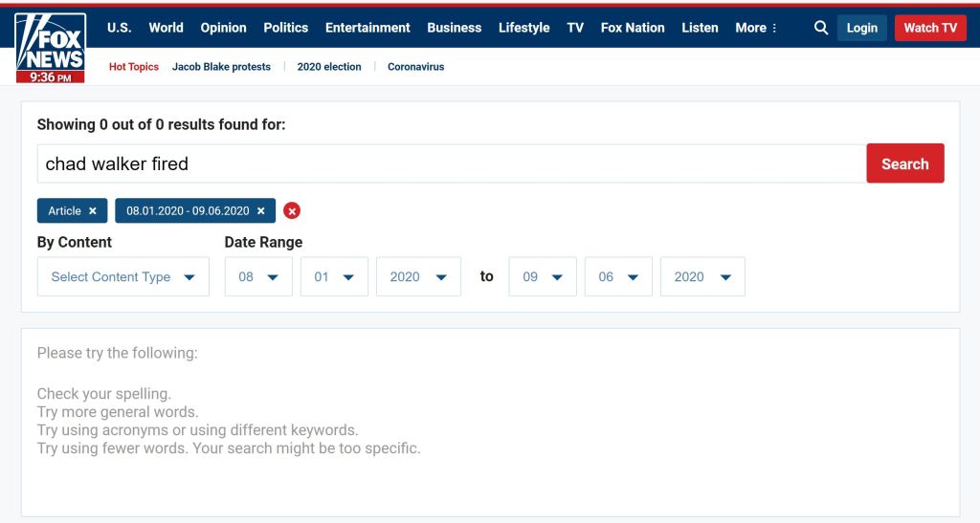The height and width of the screenshot is (523, 980).
Task: Change the start year 2020 dropdown
Action: 418,276
